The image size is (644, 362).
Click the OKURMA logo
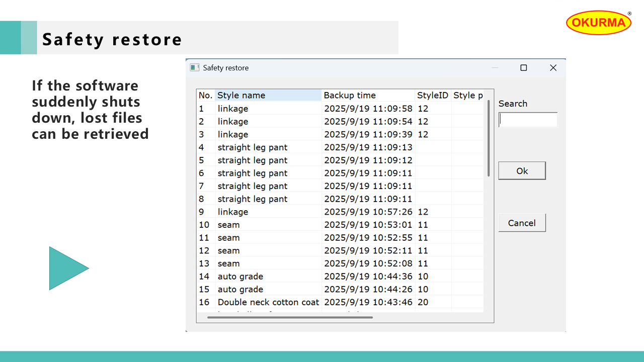click(599, 23)
